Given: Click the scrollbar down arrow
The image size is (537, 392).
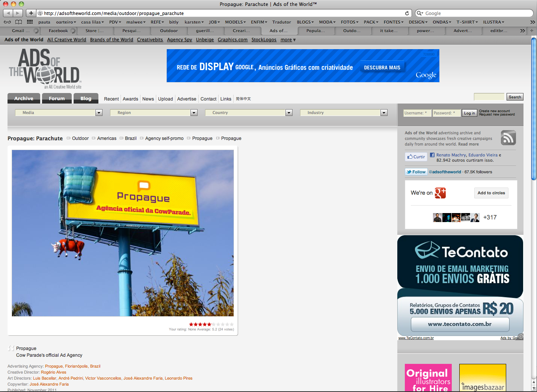Looking at the screenshot, I should (x=534, y=389).
